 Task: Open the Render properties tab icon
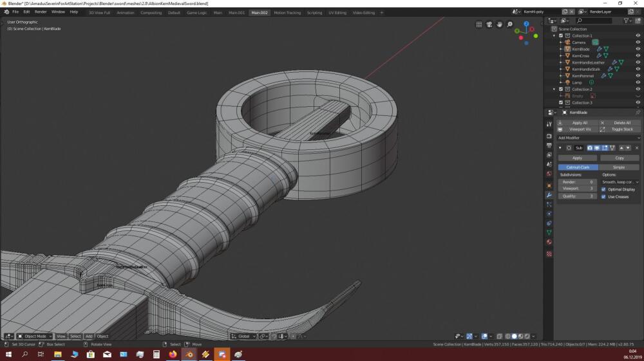tap(549, 136)
